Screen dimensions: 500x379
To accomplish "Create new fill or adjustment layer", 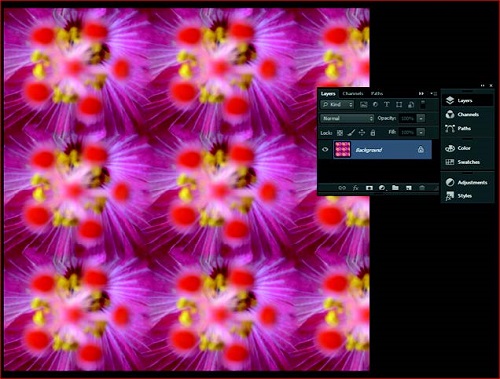I will pyautogui.click(x=382, y=188).
